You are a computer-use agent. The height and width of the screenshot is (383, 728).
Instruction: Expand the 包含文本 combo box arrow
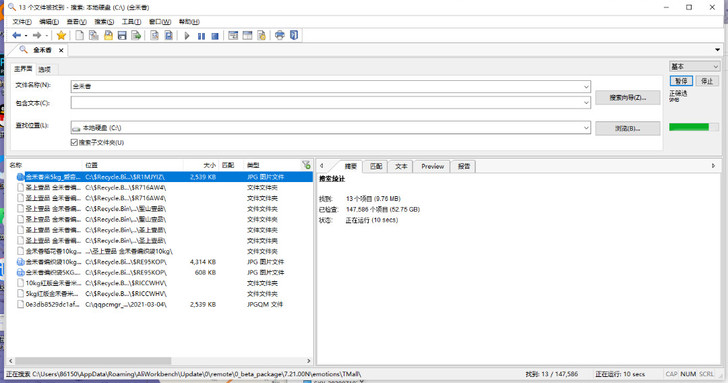[586, 103]
